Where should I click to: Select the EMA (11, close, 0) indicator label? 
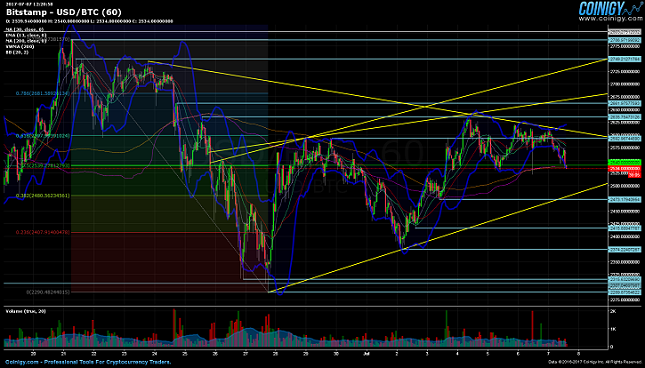pos(26,35)
